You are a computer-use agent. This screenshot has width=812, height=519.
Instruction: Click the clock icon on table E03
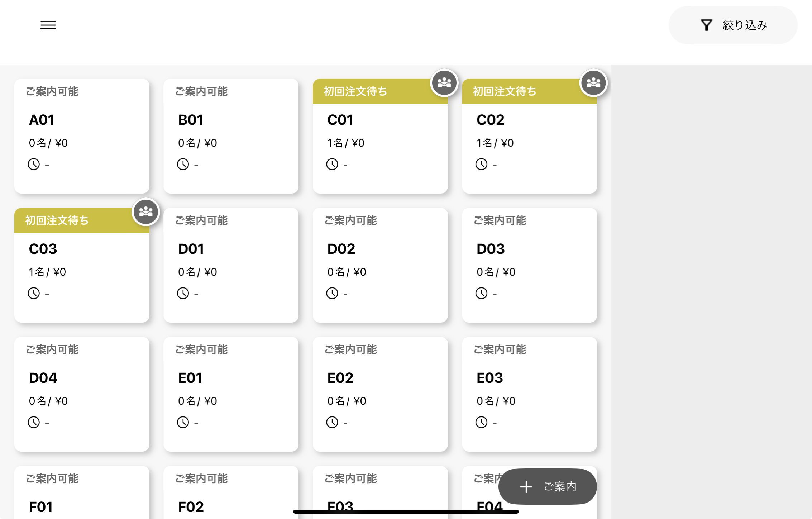[x=481, y=423]
